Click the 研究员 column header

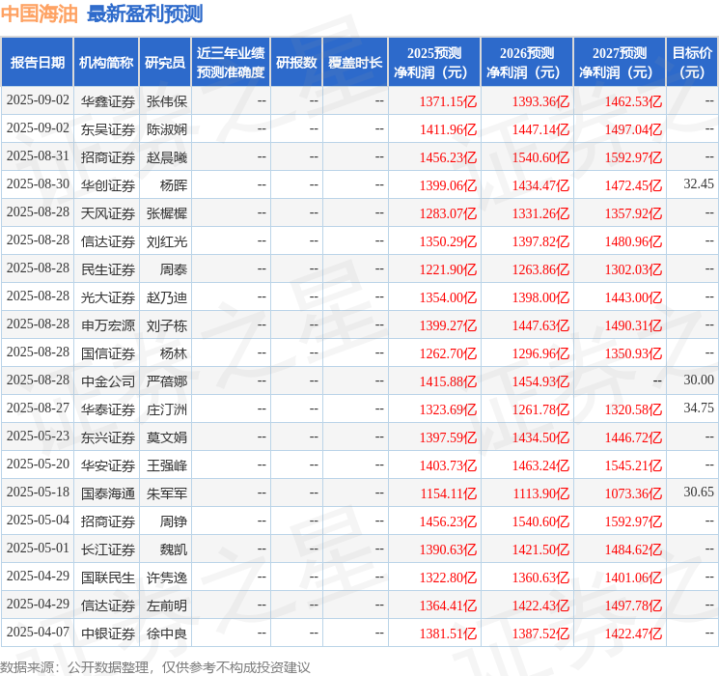165,62
